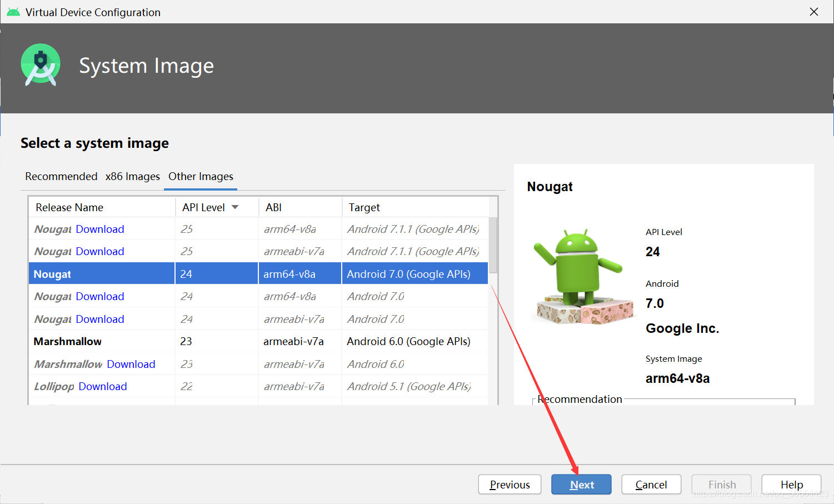Close the Virtual Device Configuration window
The image size is (834, 504).
[x=814, y=12]
